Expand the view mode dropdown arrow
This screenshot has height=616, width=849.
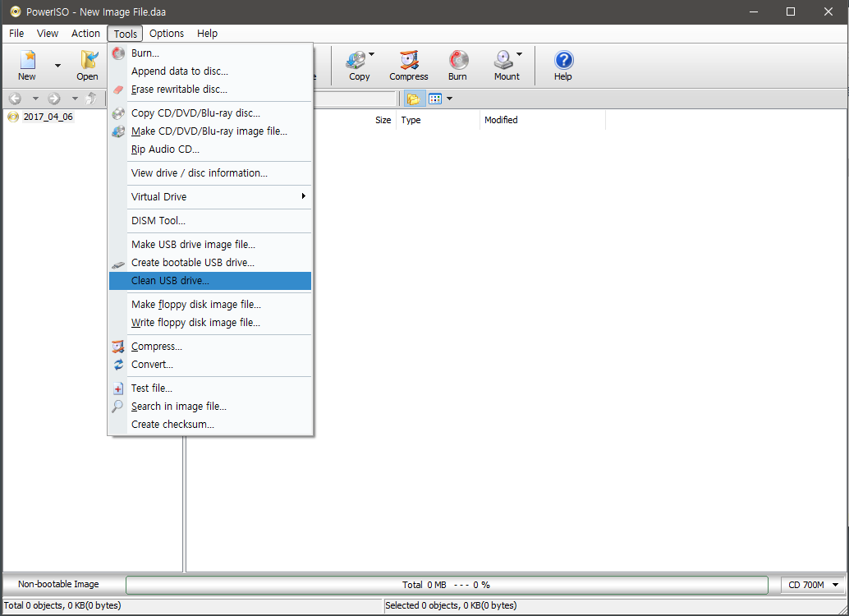449,99
